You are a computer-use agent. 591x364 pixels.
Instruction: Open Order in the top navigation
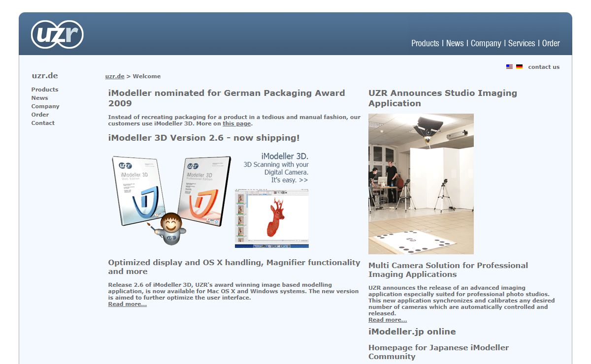click(551, 43)
